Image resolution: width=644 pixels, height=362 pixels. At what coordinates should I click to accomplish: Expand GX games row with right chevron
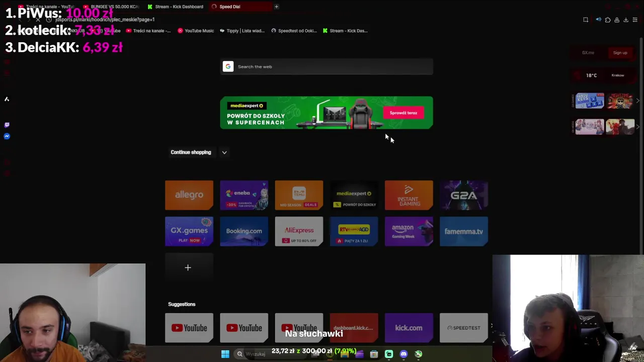(638, 101)
